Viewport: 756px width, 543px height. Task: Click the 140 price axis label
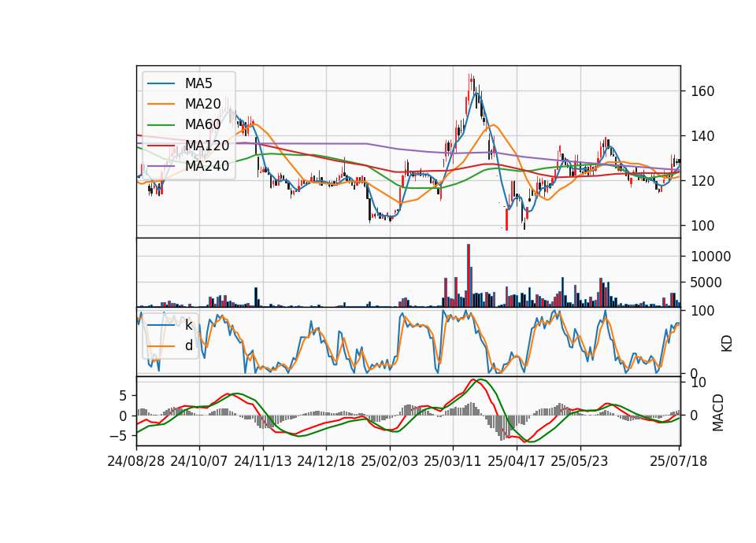(702, 136)
